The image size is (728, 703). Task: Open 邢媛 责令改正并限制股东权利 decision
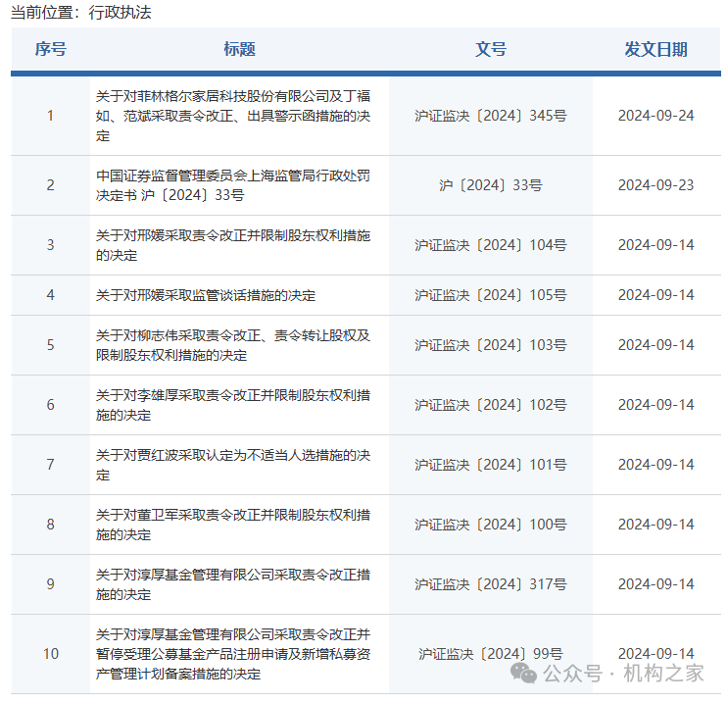(233, 245)
